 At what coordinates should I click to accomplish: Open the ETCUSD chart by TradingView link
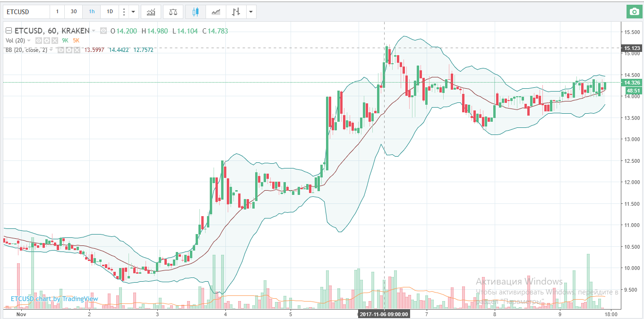tap(54, 299)
